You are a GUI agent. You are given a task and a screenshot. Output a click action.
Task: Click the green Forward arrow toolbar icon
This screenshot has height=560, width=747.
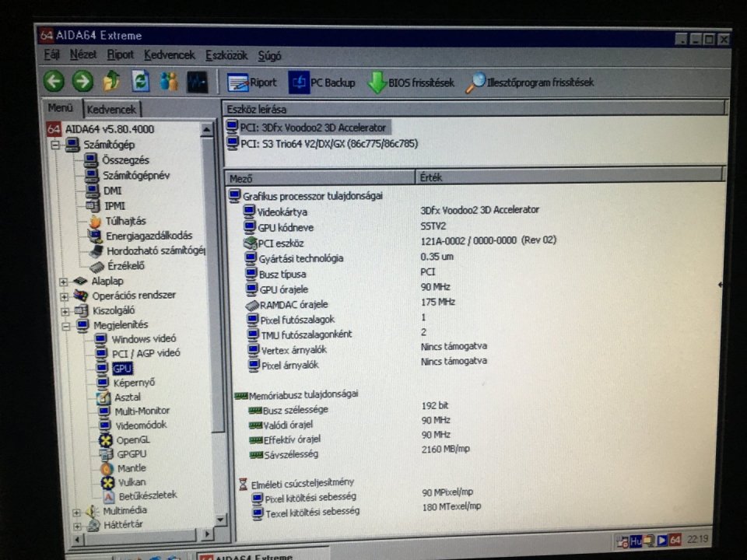(82, 81)
